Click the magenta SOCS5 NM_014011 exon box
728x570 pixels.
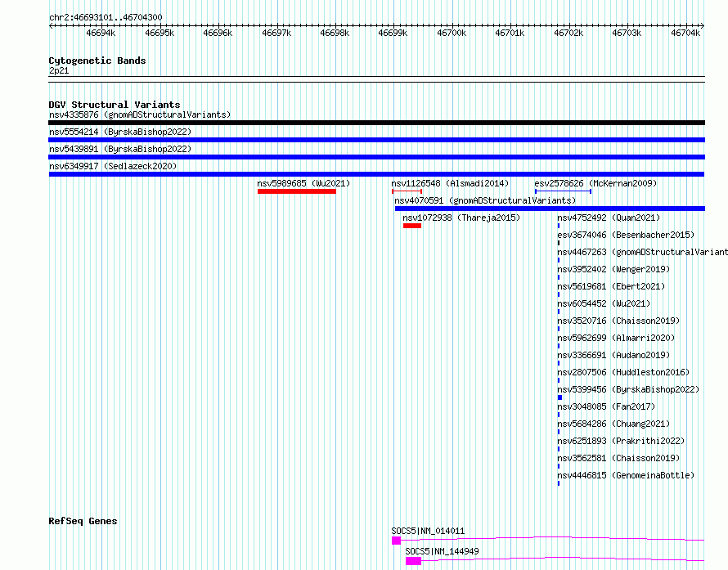click(396, 541)
